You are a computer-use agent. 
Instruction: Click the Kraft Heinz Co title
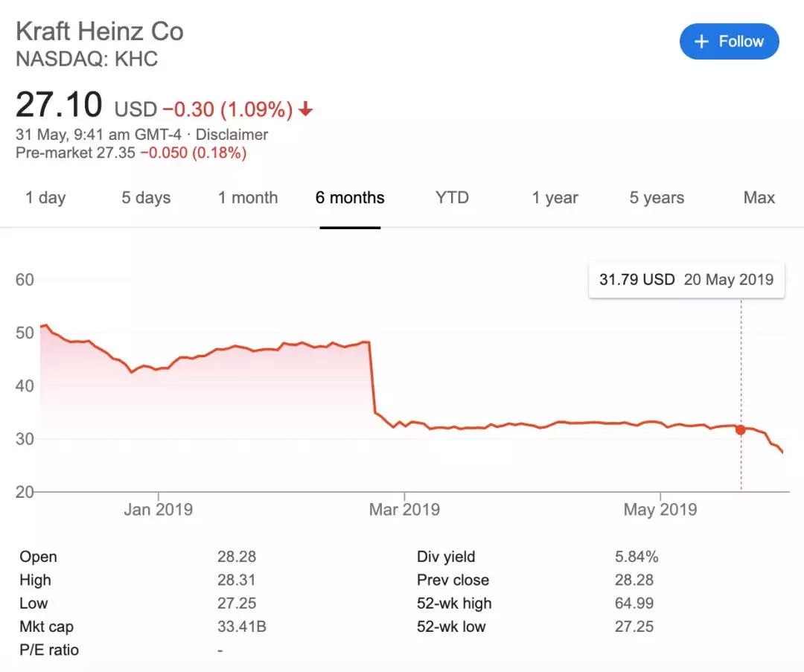[100, 32]
